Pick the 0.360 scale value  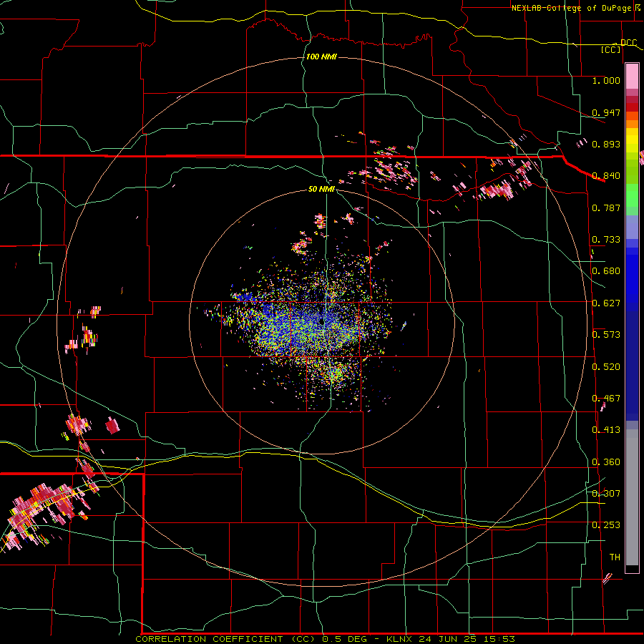pos(606,462)
